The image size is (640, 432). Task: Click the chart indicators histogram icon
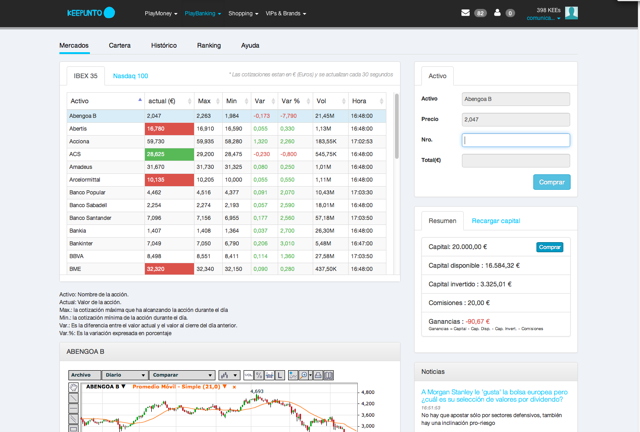(269, 375)
